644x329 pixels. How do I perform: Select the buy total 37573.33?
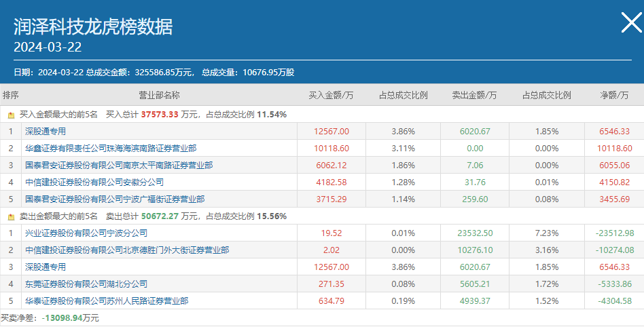click(160, 115)
